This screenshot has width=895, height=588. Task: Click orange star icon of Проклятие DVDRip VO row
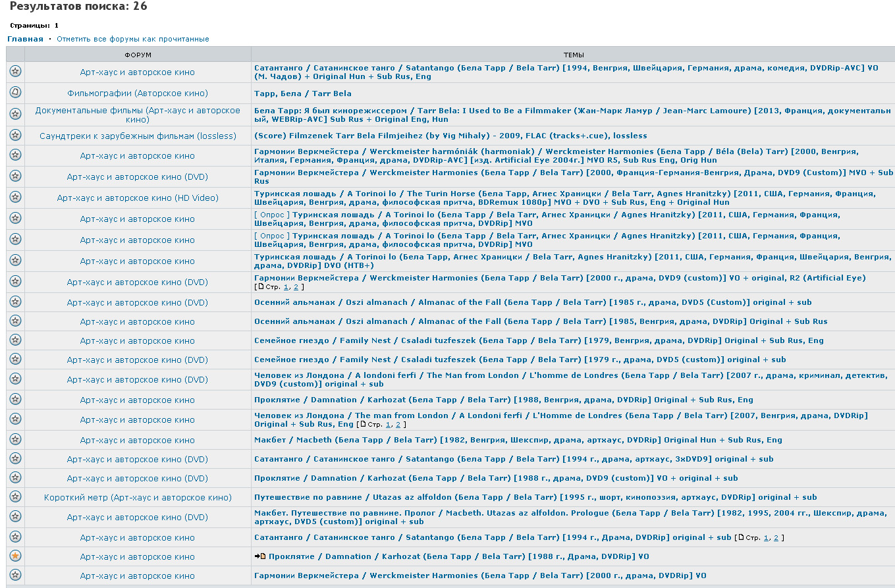click(x=15, y=556)
